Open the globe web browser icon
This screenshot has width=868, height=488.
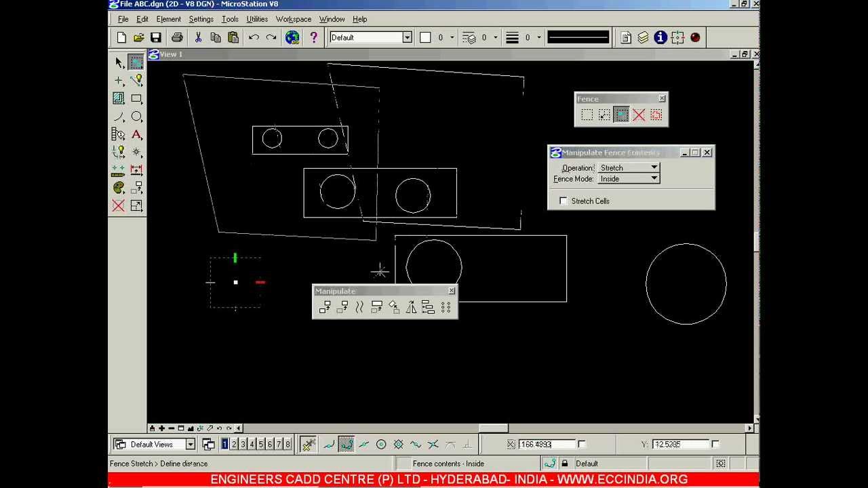click(x=292, y=38)
